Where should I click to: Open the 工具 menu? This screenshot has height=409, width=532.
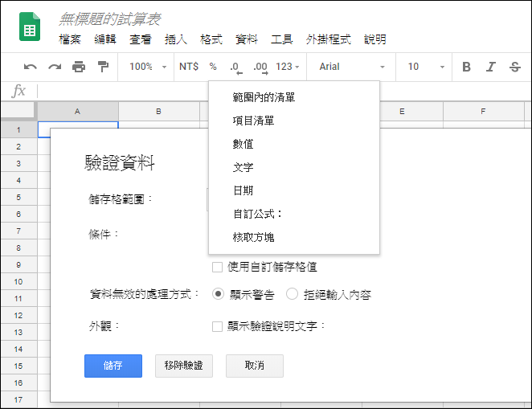click(x=281, y=39)
